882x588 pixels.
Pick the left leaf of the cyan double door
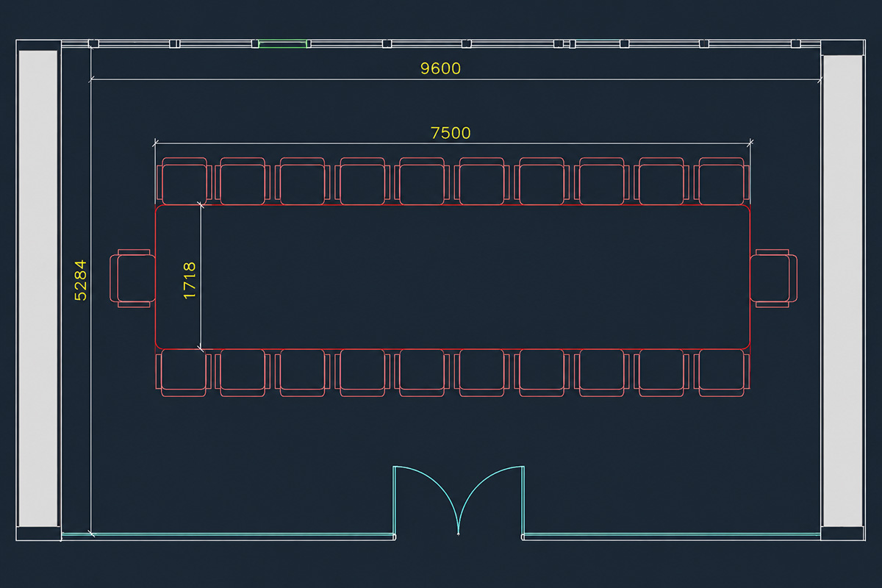(x=426, y=501)
